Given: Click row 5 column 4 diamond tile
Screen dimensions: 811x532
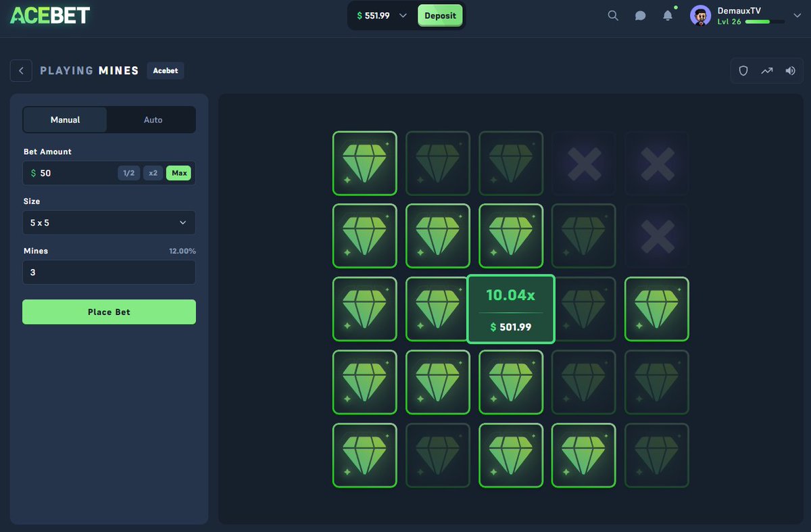Looking at the screenshot, I should tap(584, 455).
